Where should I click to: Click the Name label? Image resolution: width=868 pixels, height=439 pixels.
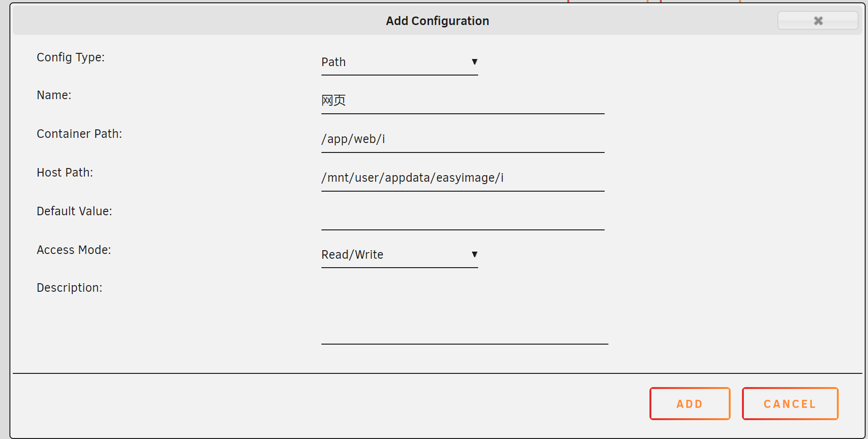point(54,95)
